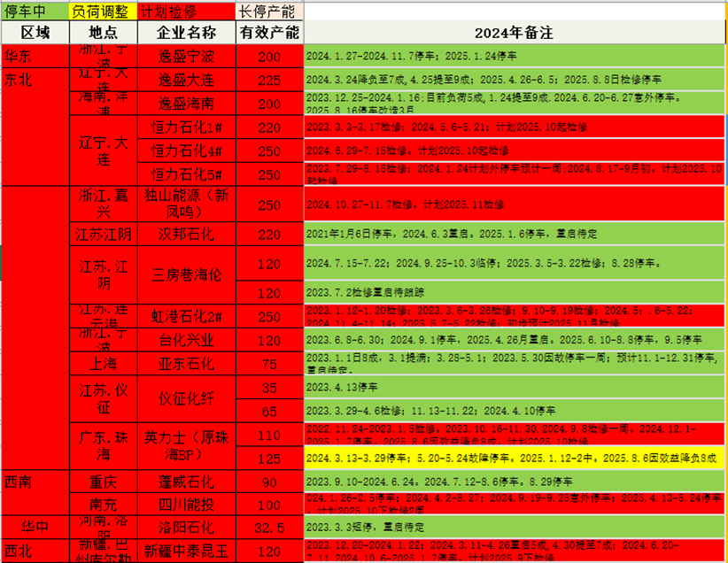Select the 亚东石化 capacity value 75
Screen dimensions: 728x563
[x=269, y=364]
